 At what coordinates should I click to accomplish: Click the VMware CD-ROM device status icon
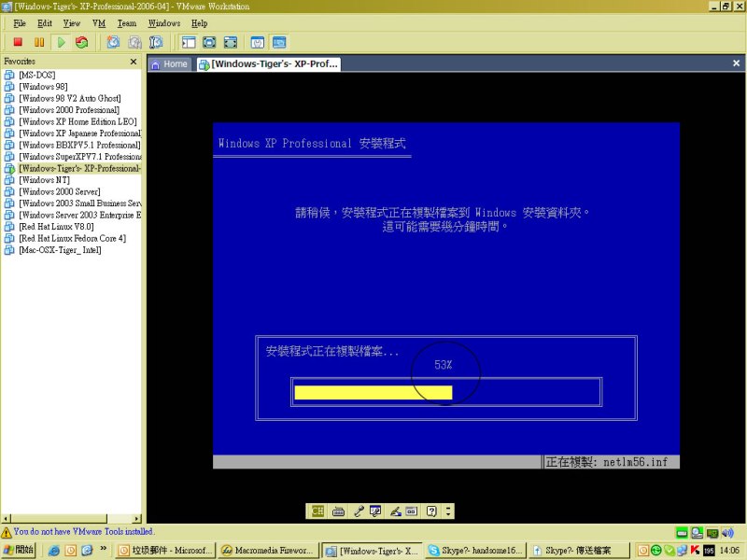click(698, 532)
